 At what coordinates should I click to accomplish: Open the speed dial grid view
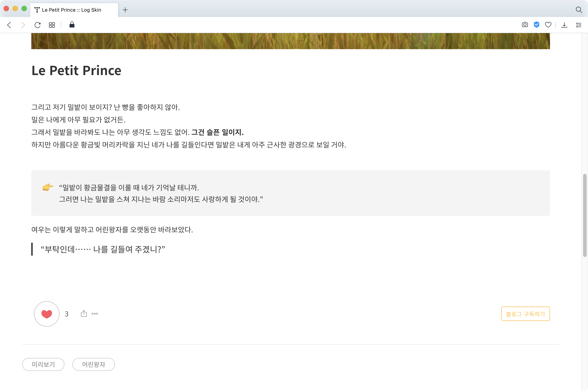click(52, 25)
